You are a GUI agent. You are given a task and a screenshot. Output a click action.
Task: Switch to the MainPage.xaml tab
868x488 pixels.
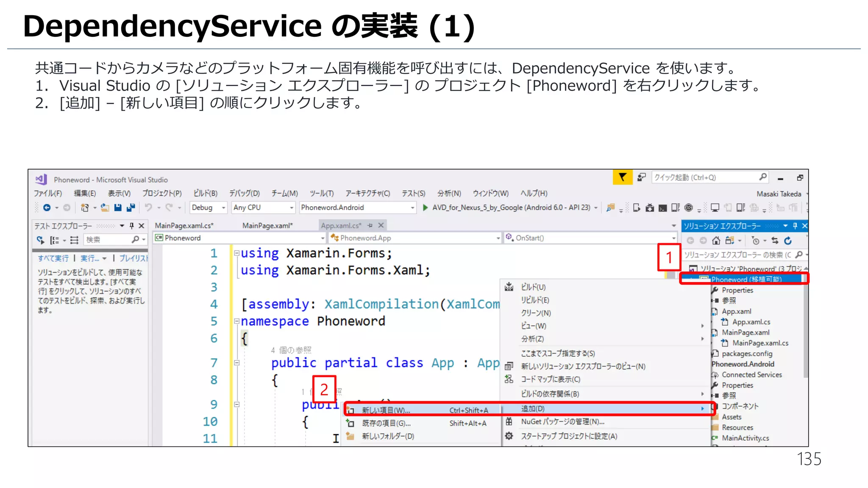(267, 226)
